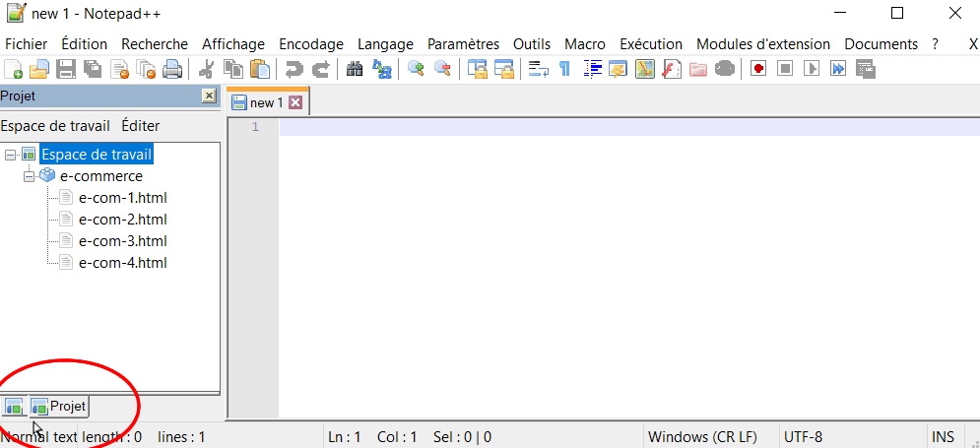Zoom out with the red-minus magnifier
The width and height of the screenshot is (980, 448).
pyautogui.click(x=442, y=69)
